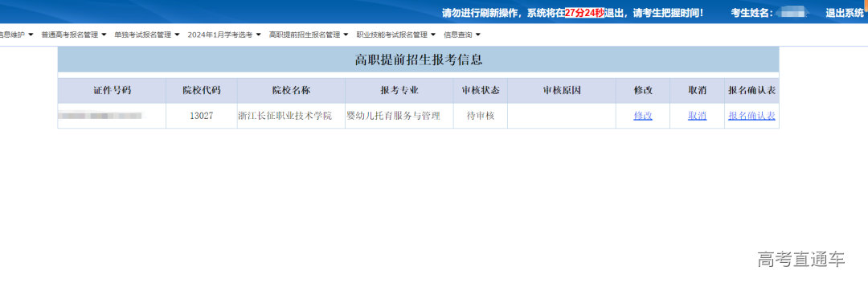Viewport: 868px width, 291px height.
Task: Expand the 信息查询 menu
Action: 461,35
